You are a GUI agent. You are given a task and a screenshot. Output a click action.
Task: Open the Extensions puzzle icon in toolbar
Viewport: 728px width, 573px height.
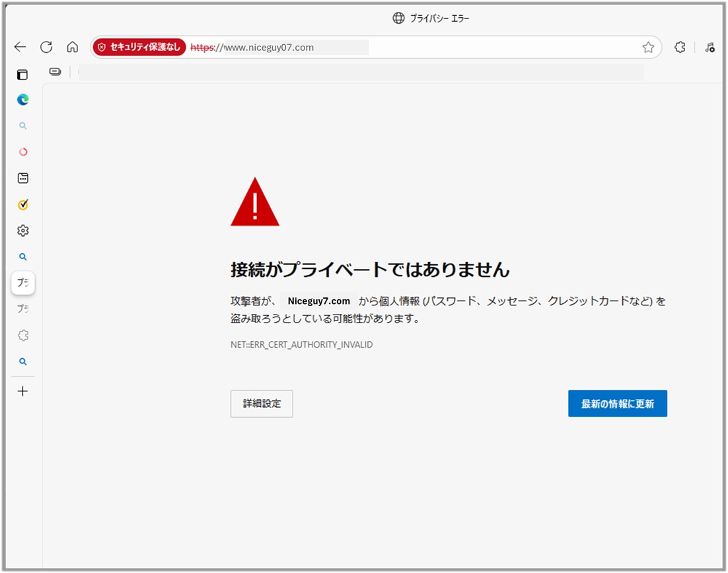click(x=680, y=47)
